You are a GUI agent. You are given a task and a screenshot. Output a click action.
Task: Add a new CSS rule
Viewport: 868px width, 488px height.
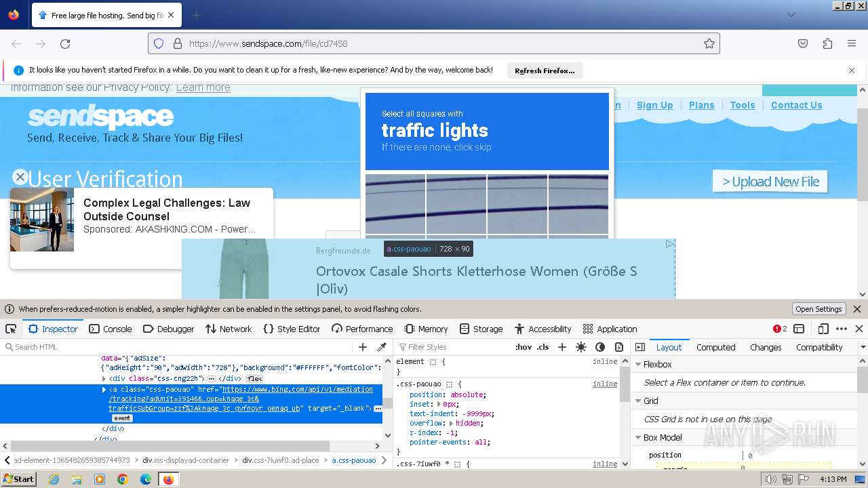pyautogui.click(x=562, y=347)
